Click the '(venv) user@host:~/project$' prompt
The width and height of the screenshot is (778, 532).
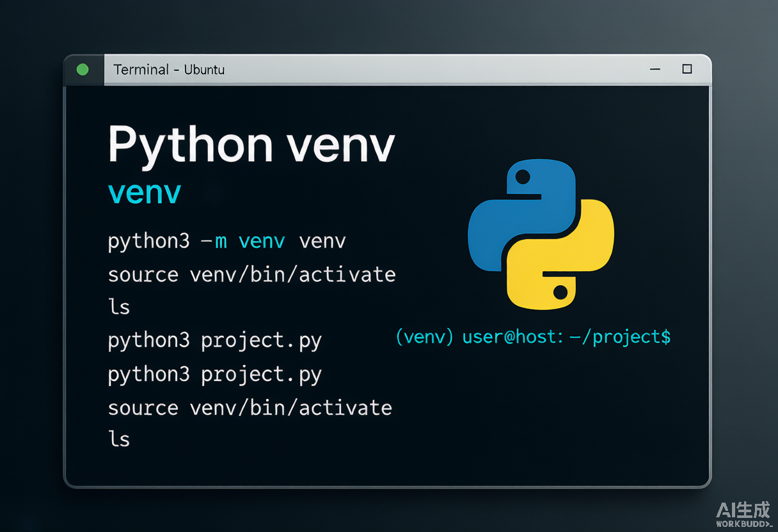click(x=533, y=336)
